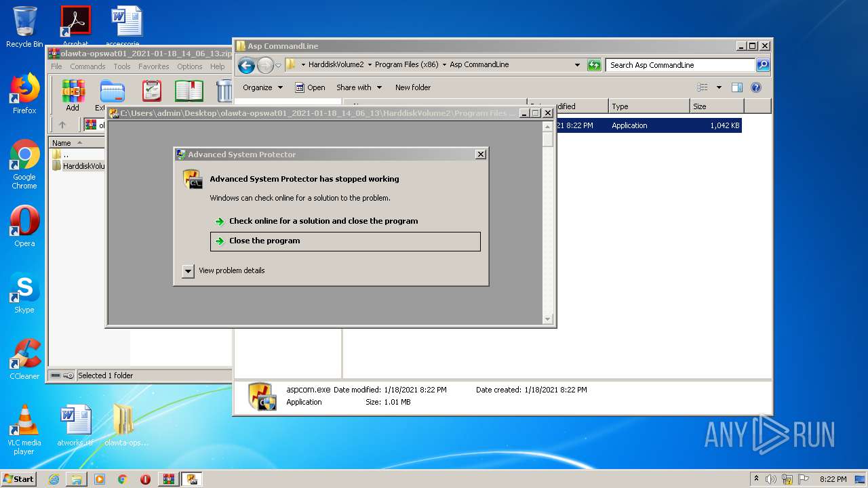Click the Search Asp CommandLine field

tap(680, 65)
